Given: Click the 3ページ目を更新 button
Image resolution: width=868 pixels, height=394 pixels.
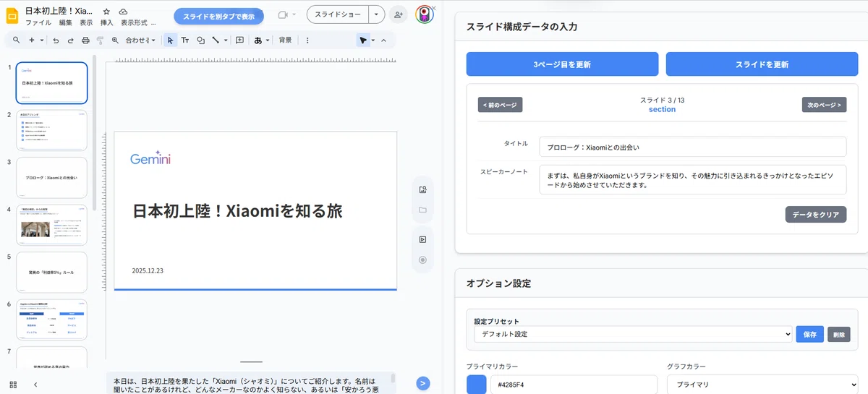Looking at the screenshot, I should [x=562, y=64].
